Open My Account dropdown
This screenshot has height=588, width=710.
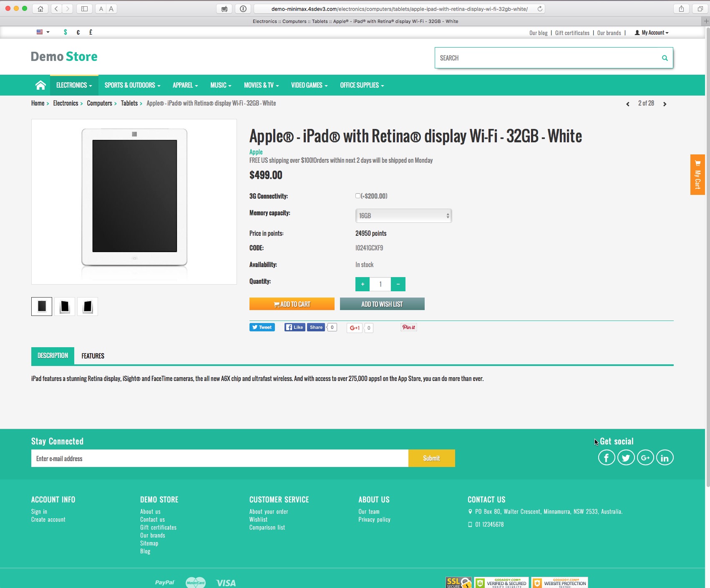[652, 33]
